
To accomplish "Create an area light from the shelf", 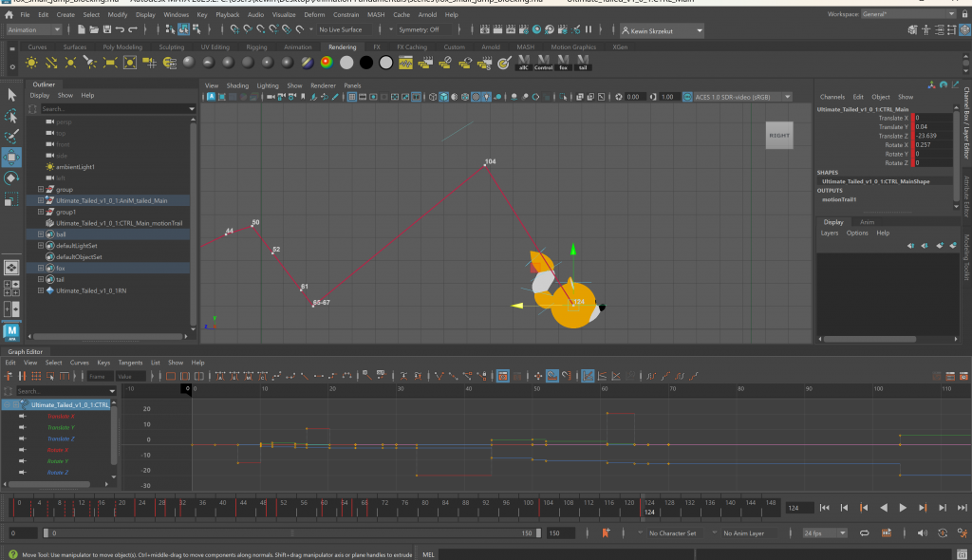I will coord(110,62).
